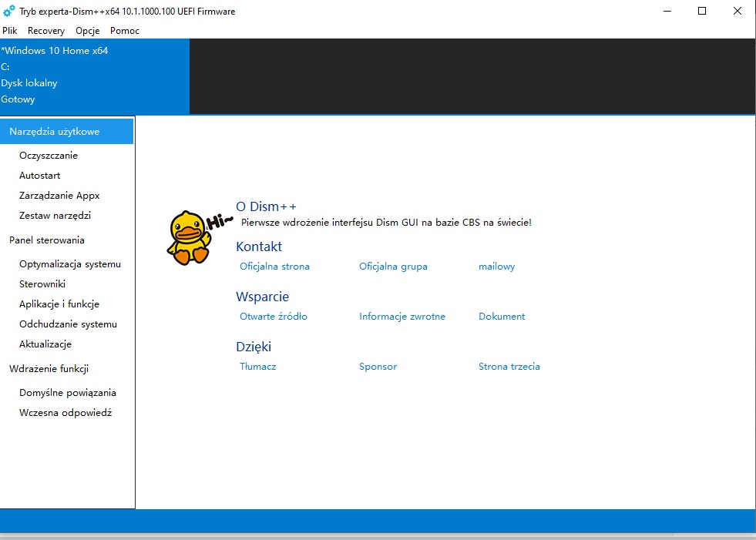Viewport: 756px width, 540px height.
Task: Click the Tłumacz link
Action: [x=258, y=367]
